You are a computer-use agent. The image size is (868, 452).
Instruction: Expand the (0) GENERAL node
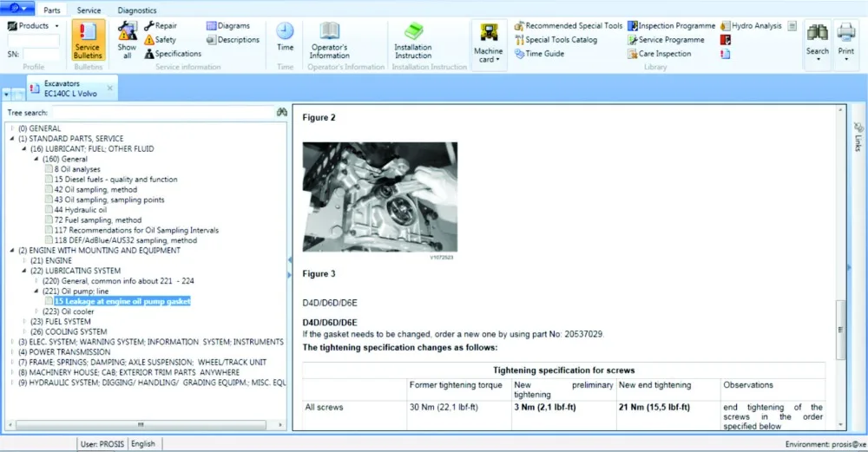[12, 128]
